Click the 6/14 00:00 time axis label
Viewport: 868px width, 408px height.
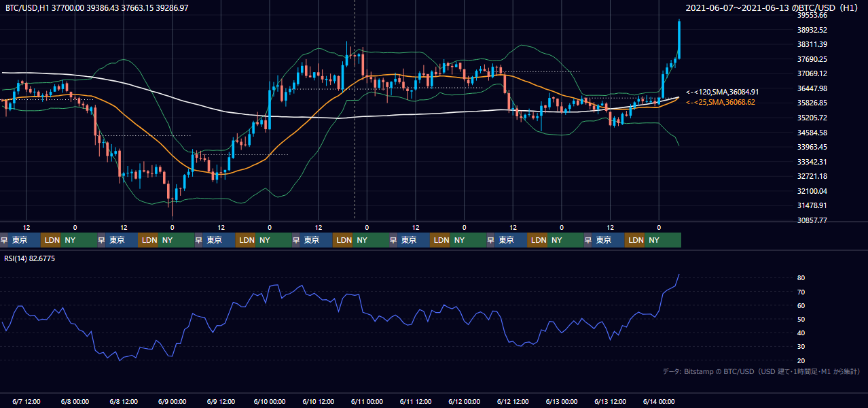[x=659, y=402]
